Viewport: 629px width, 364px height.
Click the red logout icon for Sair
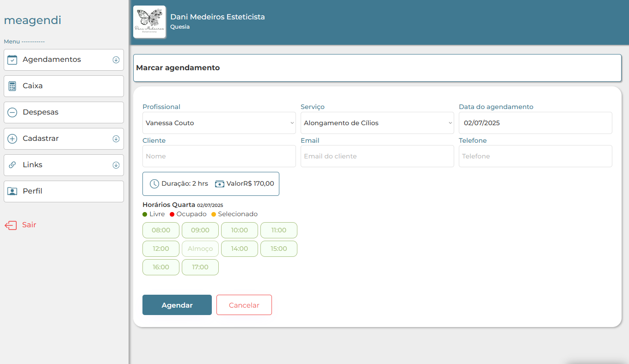tap(11, 225)
